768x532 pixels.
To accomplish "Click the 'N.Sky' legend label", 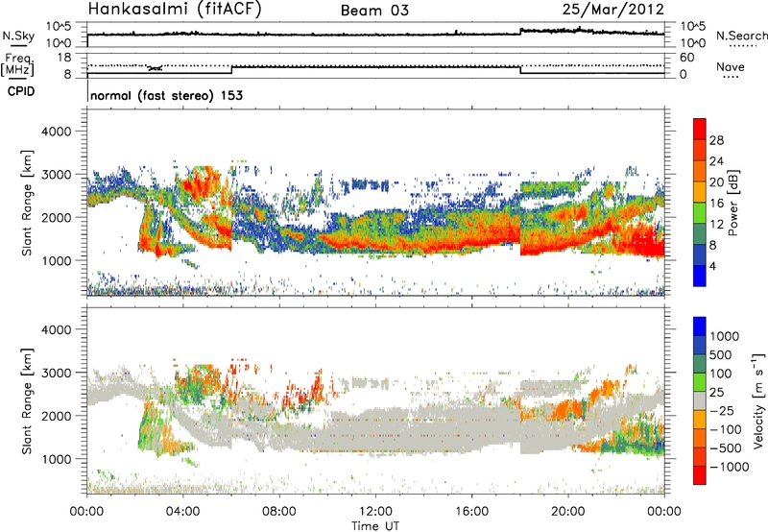I will point(18,36).
